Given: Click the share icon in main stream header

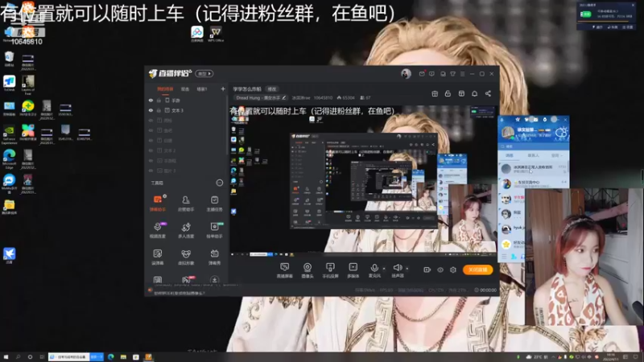Looking at the screenshot, I should pyautogui.click(x=488, y=93).
